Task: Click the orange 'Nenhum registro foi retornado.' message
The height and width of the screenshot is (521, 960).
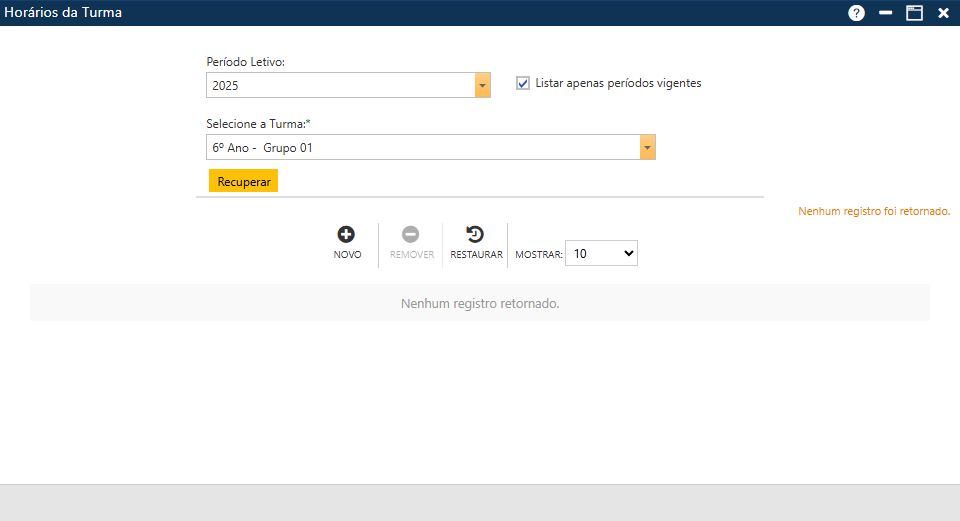Action: tap(873, 211)
